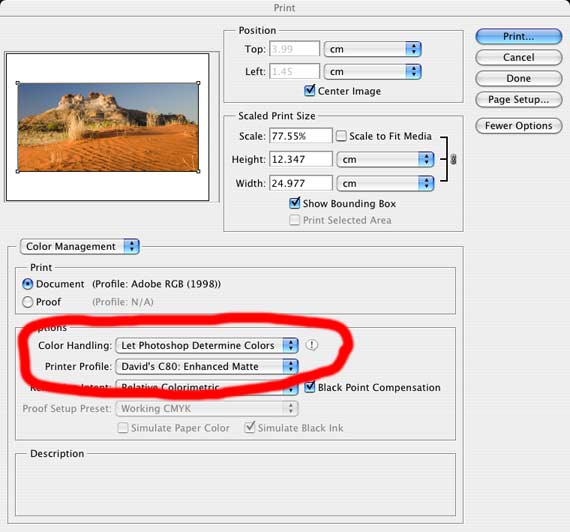Select the Document radio button
570x532 pixels.
click(x=28, y=284)
